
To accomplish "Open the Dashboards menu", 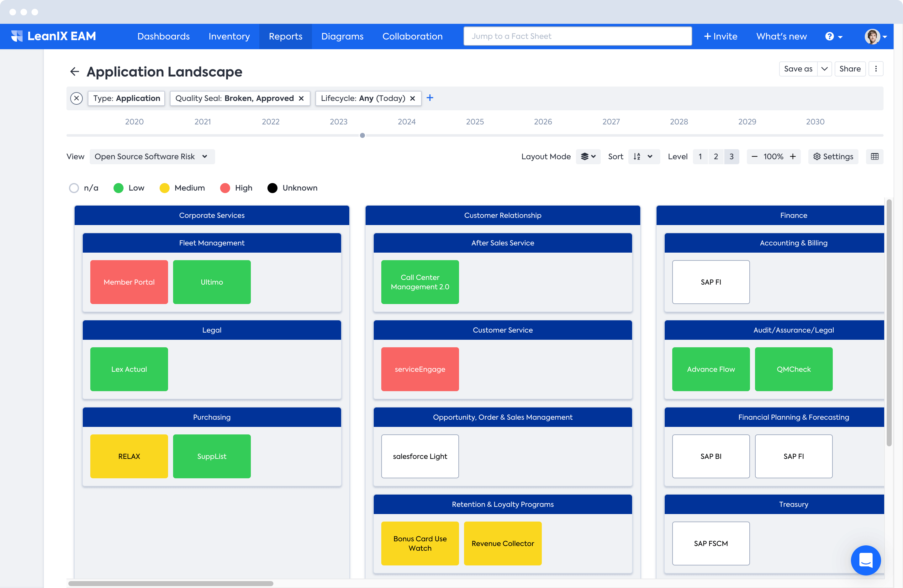I will coord(163,36).
